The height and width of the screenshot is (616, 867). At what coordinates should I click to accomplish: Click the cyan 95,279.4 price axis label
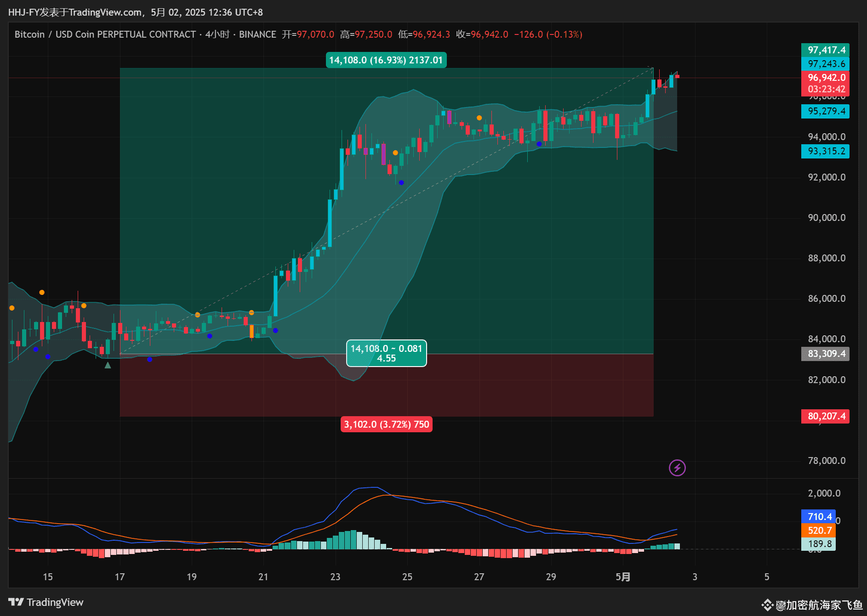[826, 111]
